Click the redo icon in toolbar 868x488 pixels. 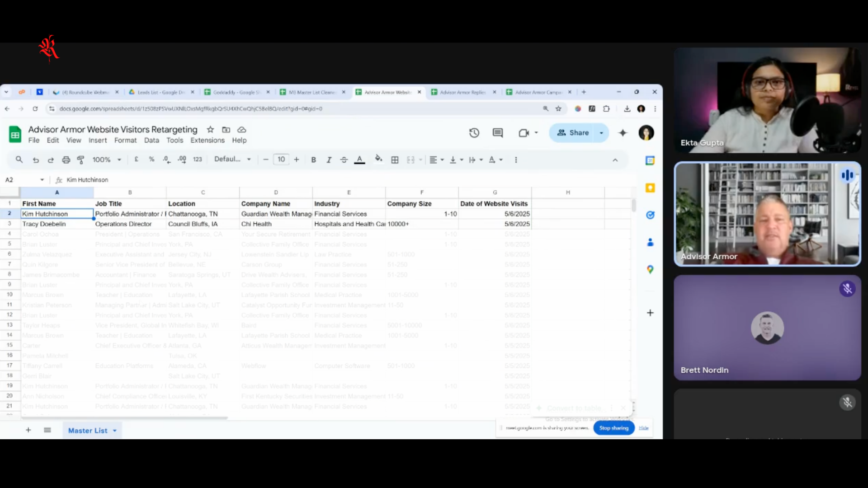[x=51, y=160]
